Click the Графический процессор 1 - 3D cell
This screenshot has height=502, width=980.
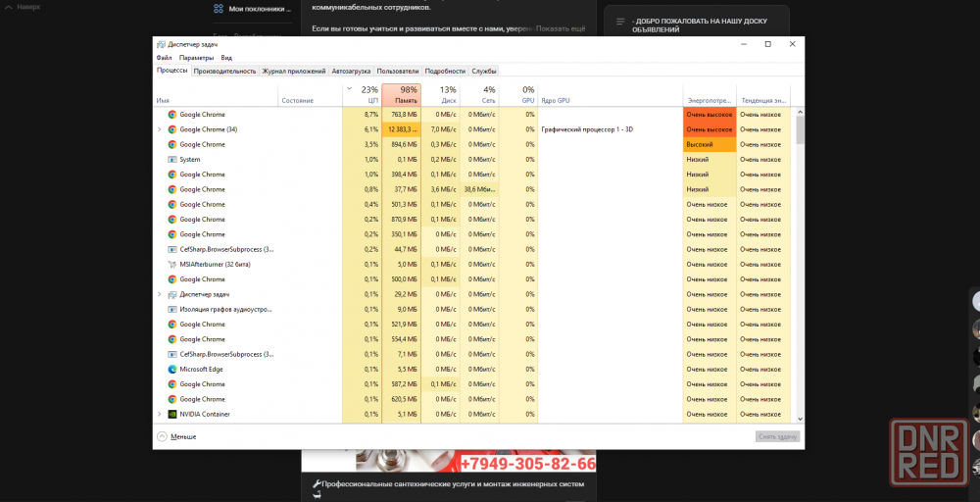click(610, 129)
